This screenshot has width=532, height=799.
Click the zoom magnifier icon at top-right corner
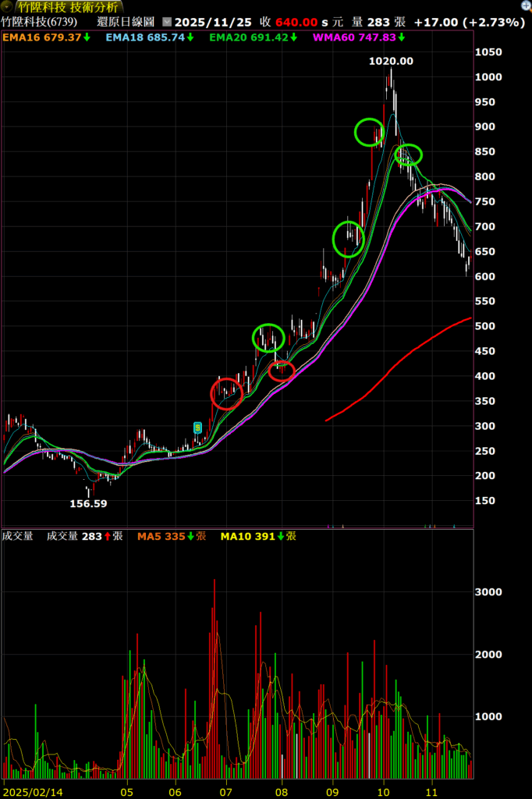[x=525, y=5]
